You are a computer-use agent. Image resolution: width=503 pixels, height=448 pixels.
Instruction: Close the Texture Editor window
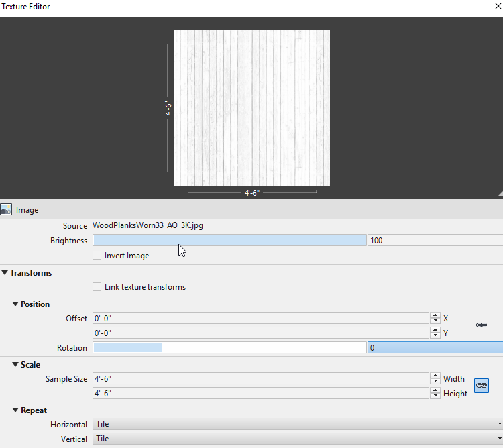click(498, 6)
